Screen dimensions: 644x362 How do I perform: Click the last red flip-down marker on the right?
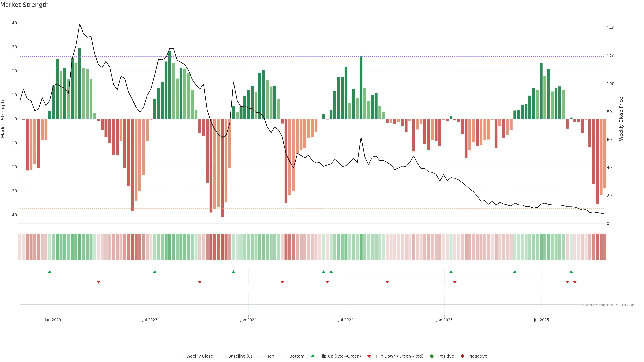575,282
